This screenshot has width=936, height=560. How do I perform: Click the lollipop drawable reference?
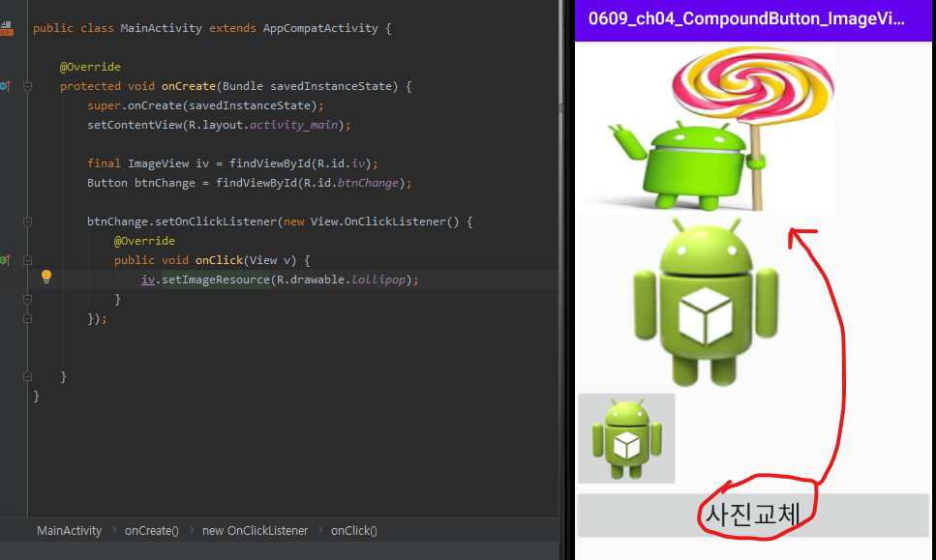click(x=378, y=280)
